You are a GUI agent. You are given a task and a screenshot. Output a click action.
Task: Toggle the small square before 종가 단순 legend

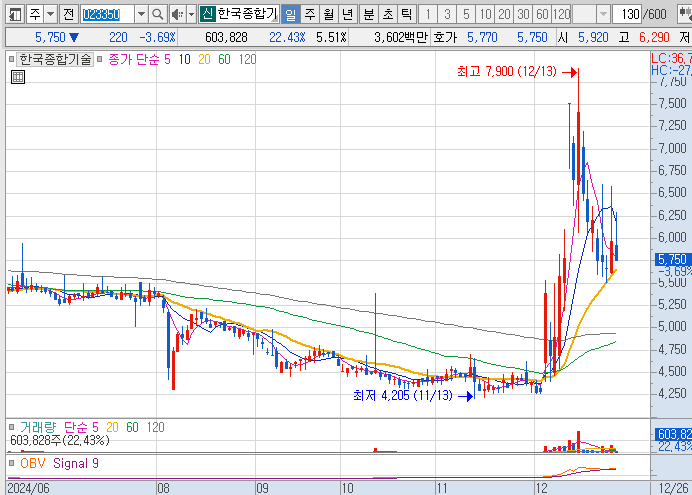pyautogui.click(x=99, y=59)
